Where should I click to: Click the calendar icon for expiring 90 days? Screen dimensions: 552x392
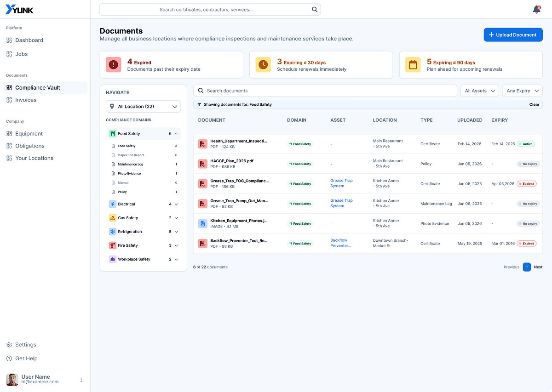pyautogui.click(x=413, y=65)
